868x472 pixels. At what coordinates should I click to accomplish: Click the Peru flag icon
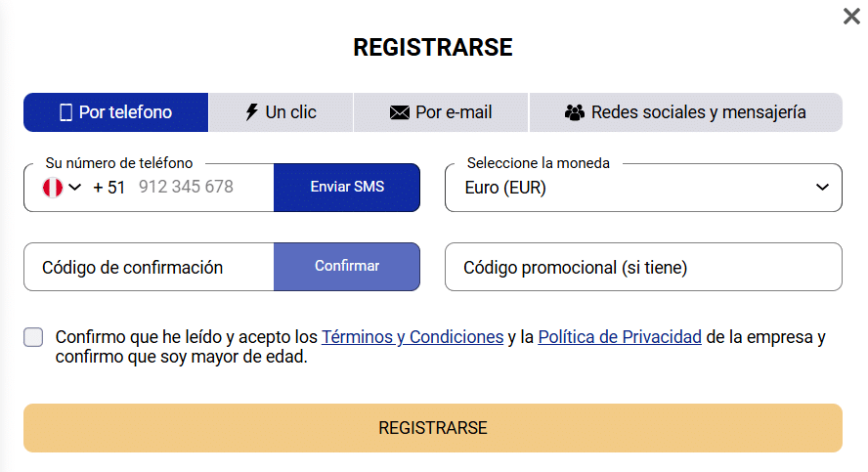coord(53,188)
